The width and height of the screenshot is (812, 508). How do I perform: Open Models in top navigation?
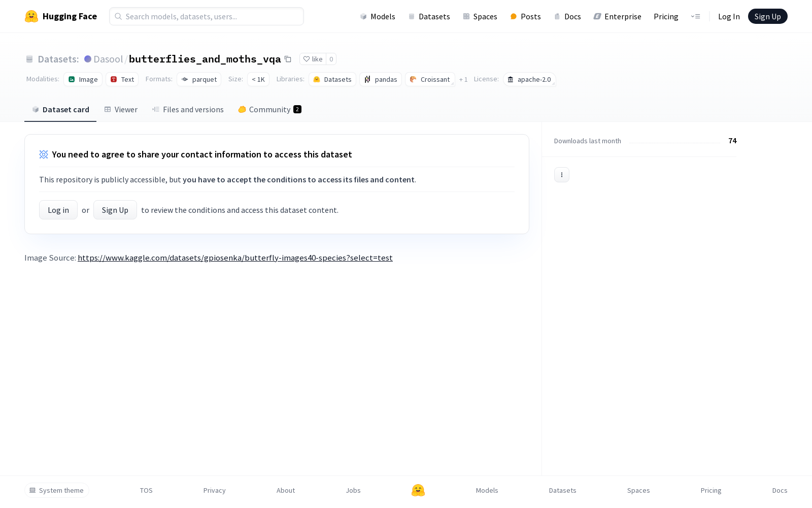tap(378, 16)
